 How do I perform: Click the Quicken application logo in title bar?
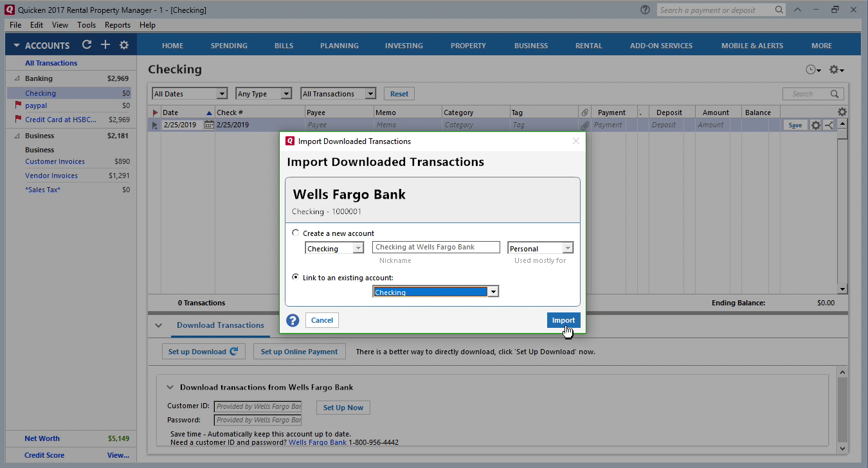[9, 10]
